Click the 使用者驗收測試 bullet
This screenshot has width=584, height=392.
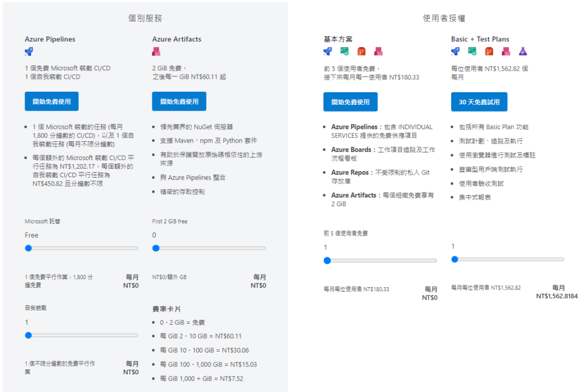point(481,183)
